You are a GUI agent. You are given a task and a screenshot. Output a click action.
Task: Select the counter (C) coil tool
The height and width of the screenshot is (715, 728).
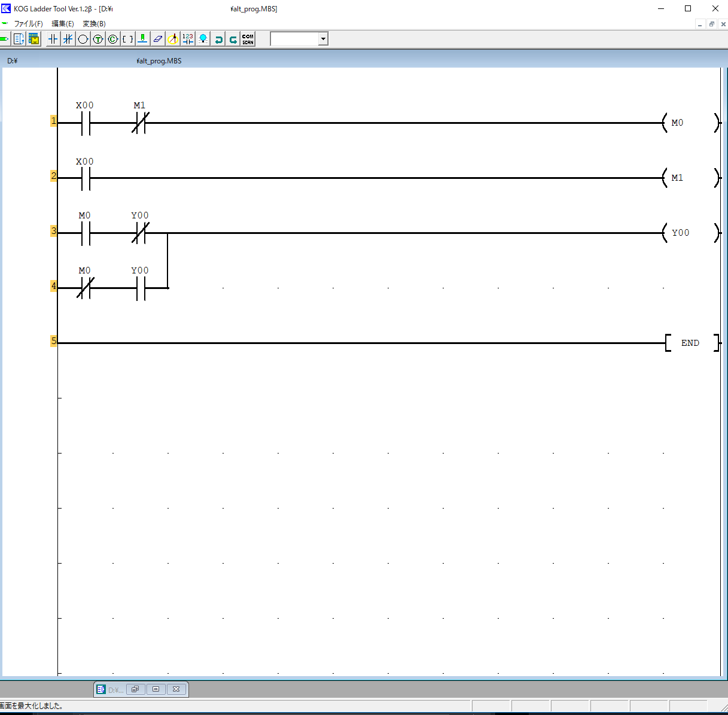tap(113, 39)
